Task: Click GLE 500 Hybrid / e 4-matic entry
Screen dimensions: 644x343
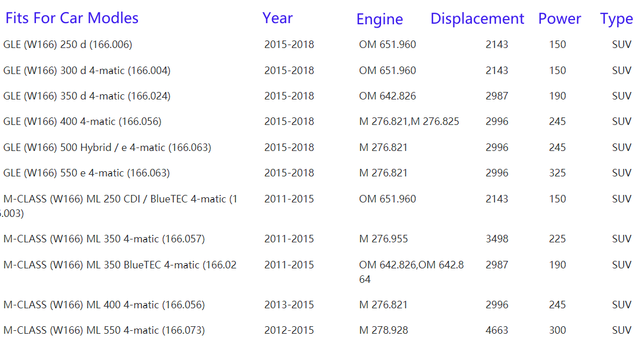Action: pos(107,147)
